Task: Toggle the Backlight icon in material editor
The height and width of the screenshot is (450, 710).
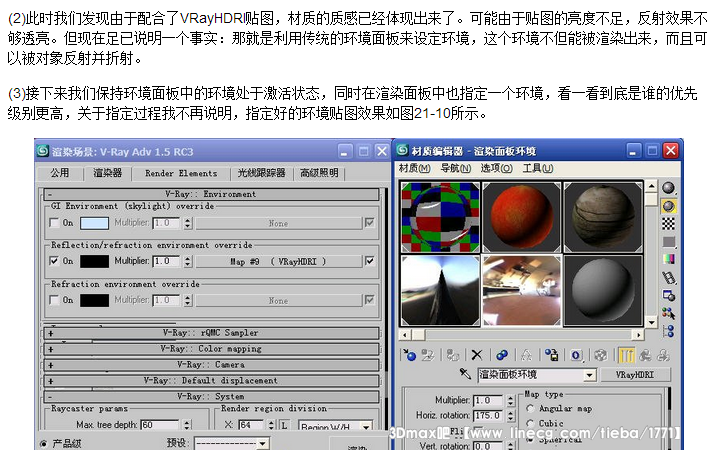Action: (668, 206)
